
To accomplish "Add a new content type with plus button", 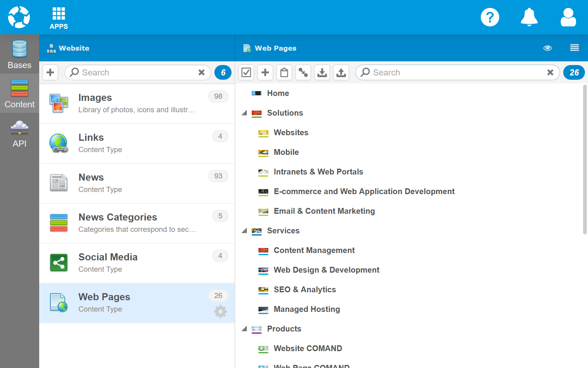I will tap(50, 72).
